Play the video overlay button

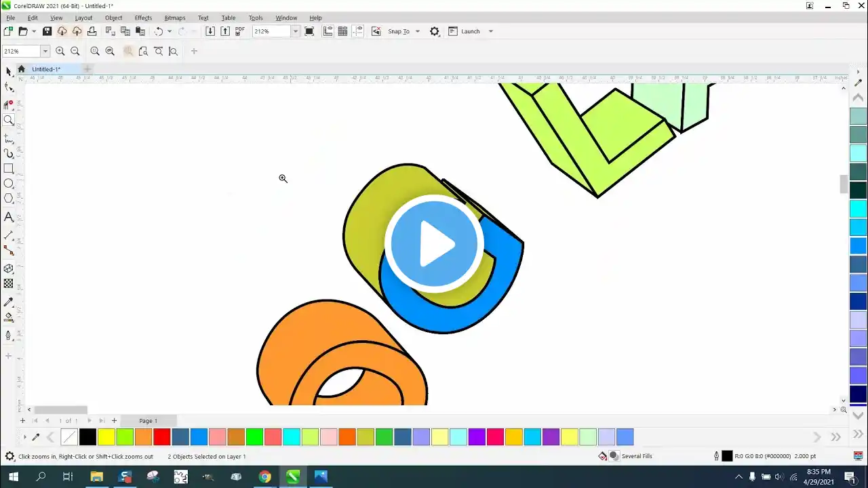[434, 244]
